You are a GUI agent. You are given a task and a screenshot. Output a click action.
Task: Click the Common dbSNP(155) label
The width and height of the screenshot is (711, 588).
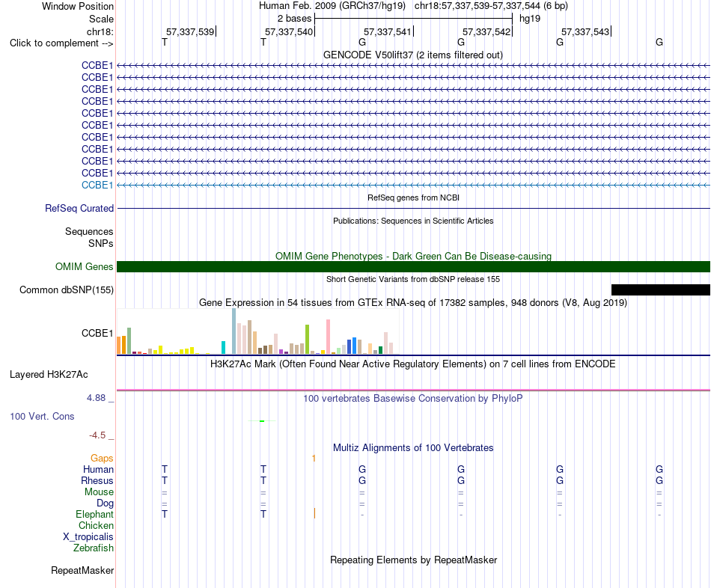point(66,290)
